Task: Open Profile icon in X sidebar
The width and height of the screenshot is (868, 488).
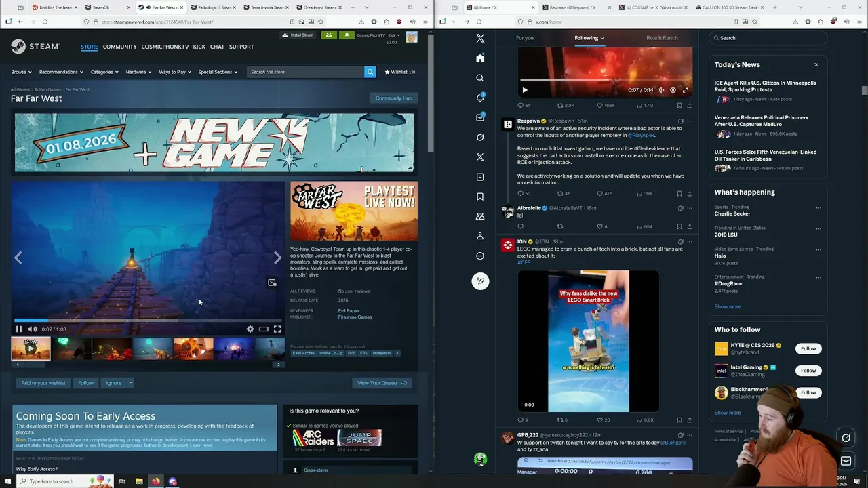Action: click(480, 236)
